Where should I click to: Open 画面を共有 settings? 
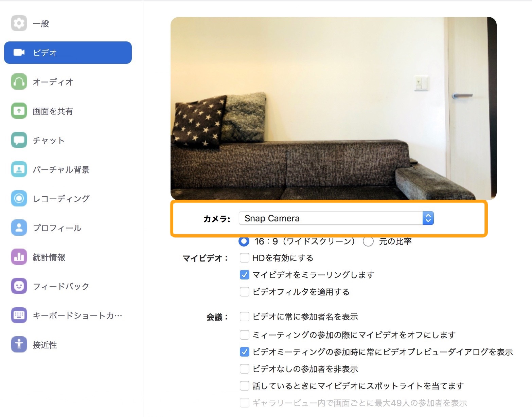[x=68, y=111]
